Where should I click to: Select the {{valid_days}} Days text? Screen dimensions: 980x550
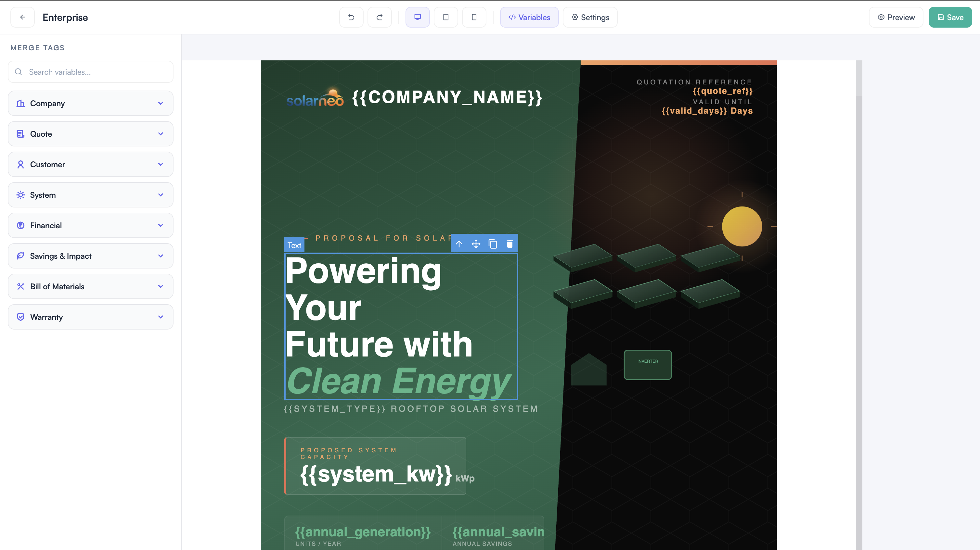point(707,111)
